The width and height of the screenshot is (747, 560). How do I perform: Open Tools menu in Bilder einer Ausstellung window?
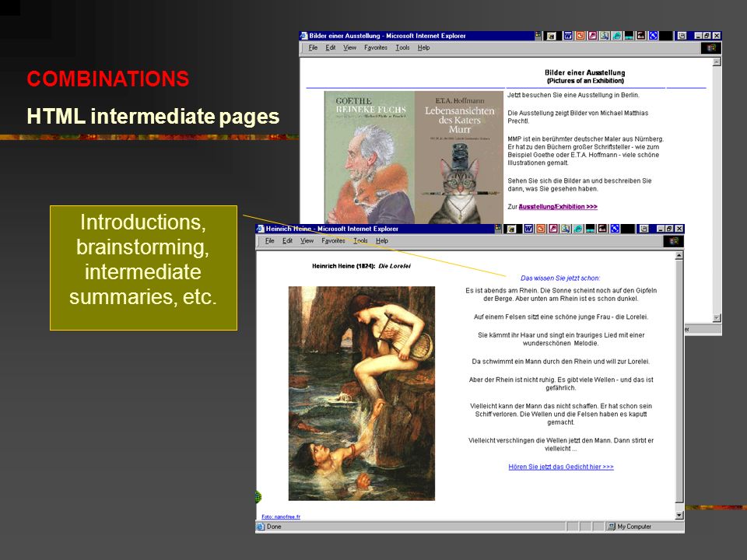pyautogui.click(x=402, y=47)
